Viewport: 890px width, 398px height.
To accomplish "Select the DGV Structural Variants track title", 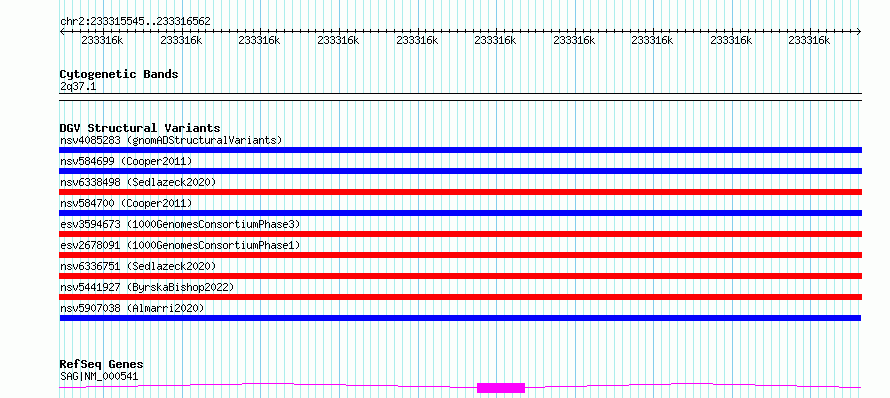I will click(x=140, y=128).
